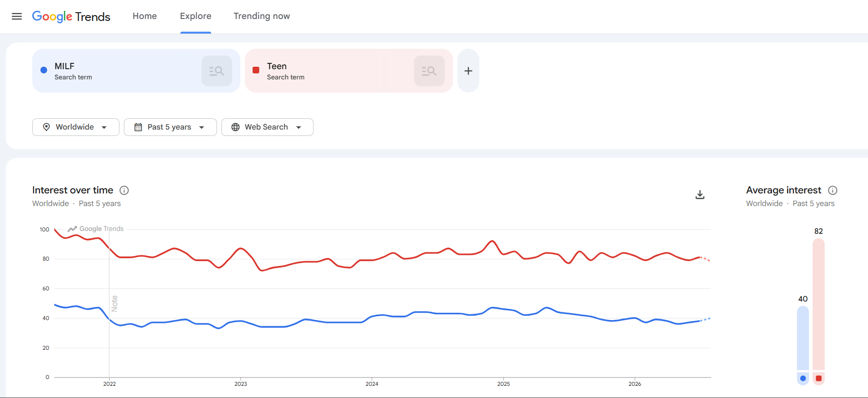Screen dimensions: 868x398
Task: Click the 2024 label on the time axis
Action: [x=372, y=384]
